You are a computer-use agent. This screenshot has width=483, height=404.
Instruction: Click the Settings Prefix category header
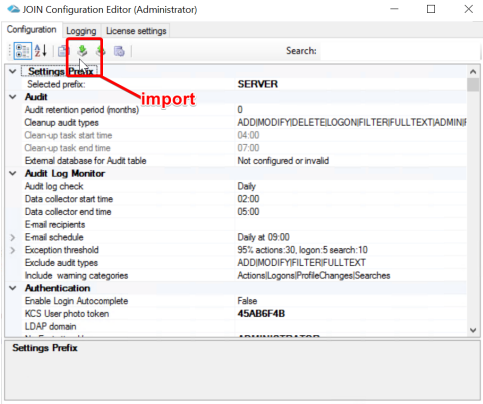point(60,71)
